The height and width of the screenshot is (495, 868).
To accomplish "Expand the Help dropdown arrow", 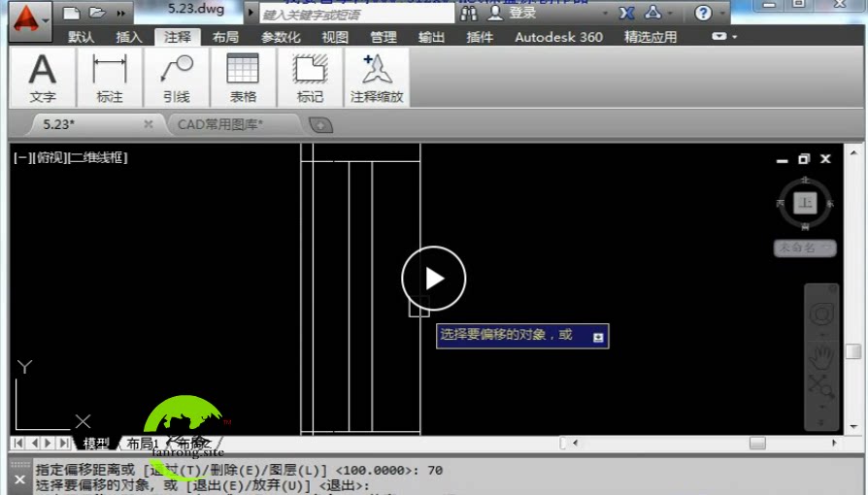I will pos(722,14).
